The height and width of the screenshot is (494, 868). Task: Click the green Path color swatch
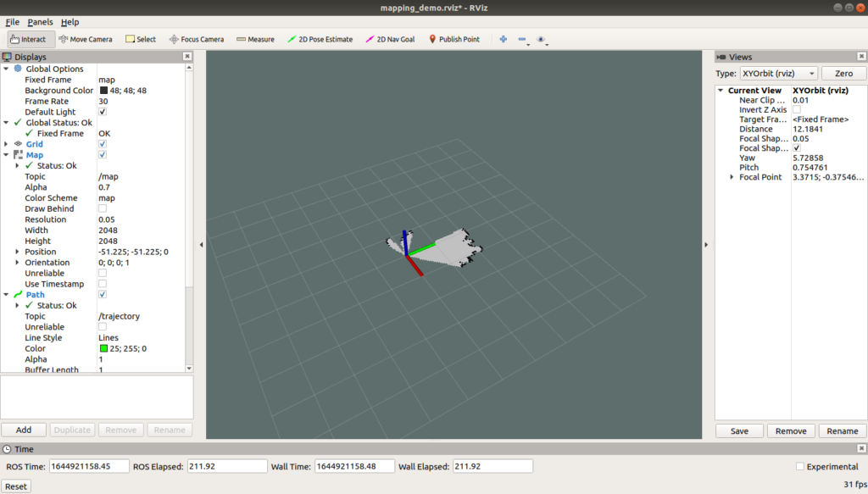click(103, 348)
